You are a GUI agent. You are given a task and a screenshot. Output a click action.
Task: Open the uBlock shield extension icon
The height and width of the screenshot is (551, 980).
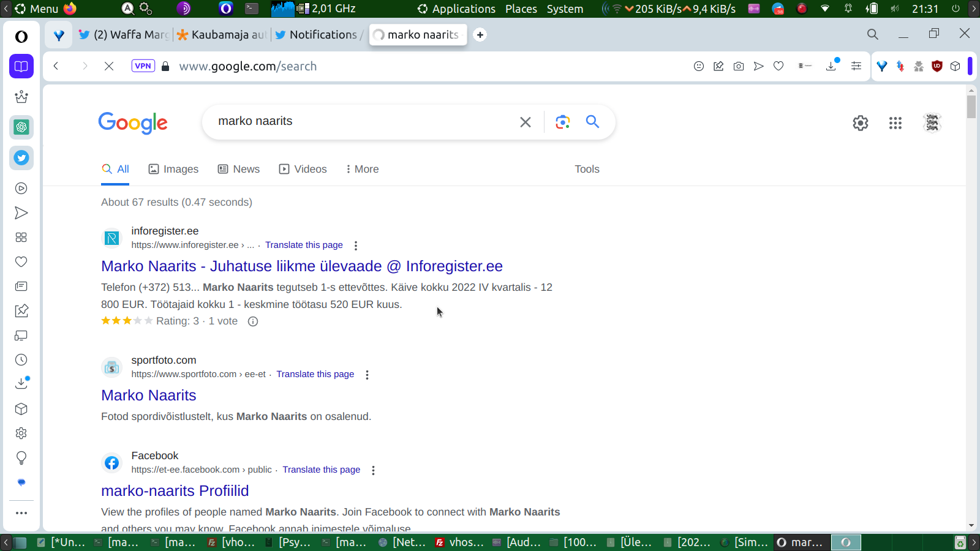937,66
